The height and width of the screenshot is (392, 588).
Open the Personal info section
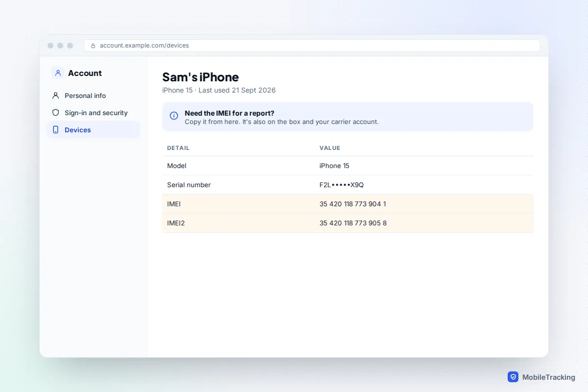(93, 96)
